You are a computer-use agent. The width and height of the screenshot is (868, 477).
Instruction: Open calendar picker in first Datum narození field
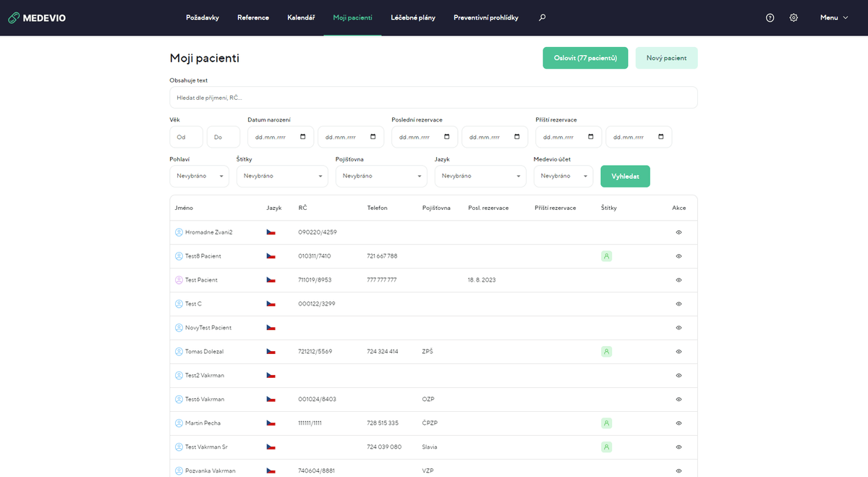tap(302, 137)
